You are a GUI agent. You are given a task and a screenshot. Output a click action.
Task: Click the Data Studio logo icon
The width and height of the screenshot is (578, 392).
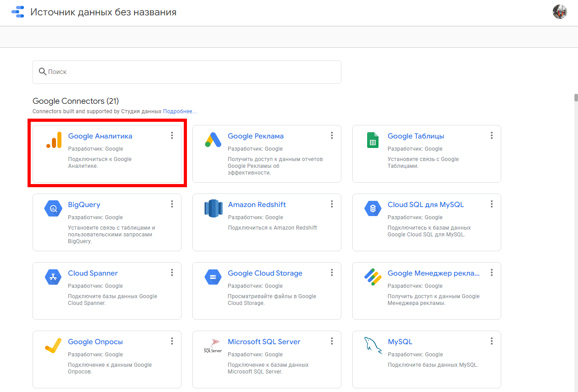click(x=18, y=12)
